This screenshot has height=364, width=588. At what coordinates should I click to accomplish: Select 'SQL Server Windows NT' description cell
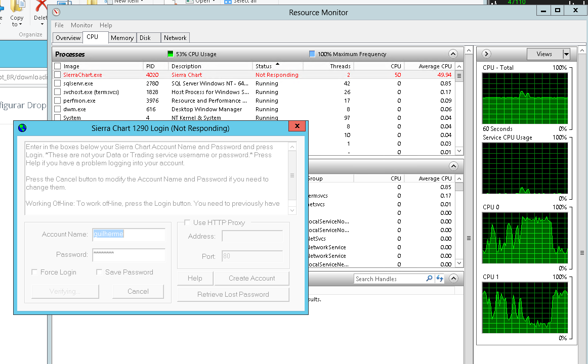[x=210, y=83]
